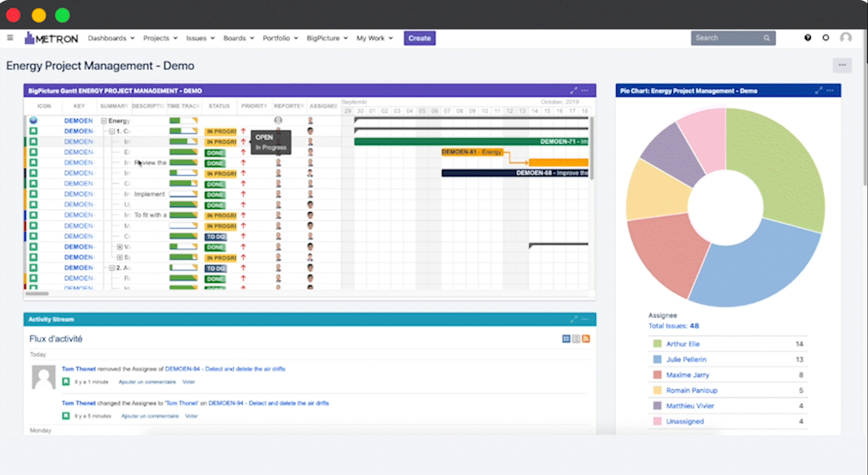Expand the 'V' subtask group
The image size is (868, 475).
tap(120, 247)
